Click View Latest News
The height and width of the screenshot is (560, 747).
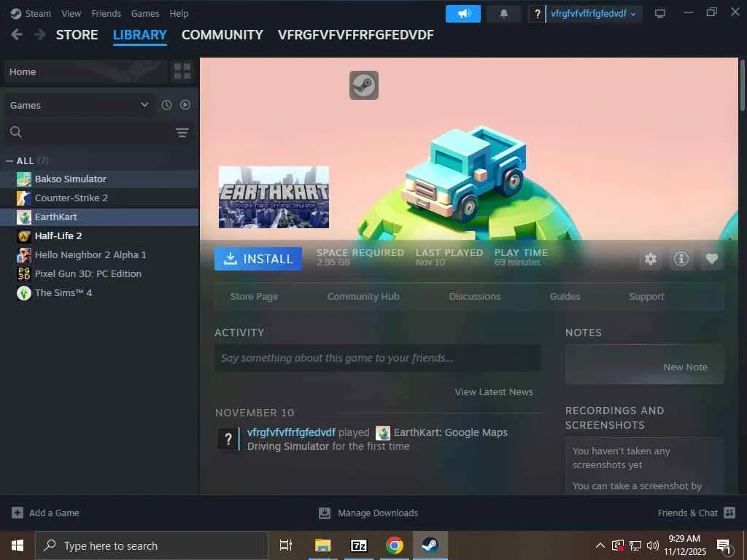tap(494, 392)
